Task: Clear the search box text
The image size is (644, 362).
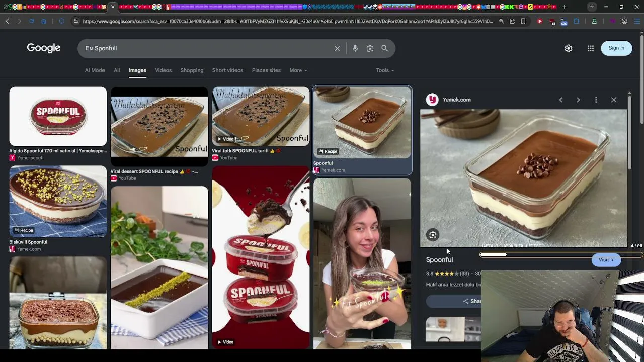Action: (337, 48)
